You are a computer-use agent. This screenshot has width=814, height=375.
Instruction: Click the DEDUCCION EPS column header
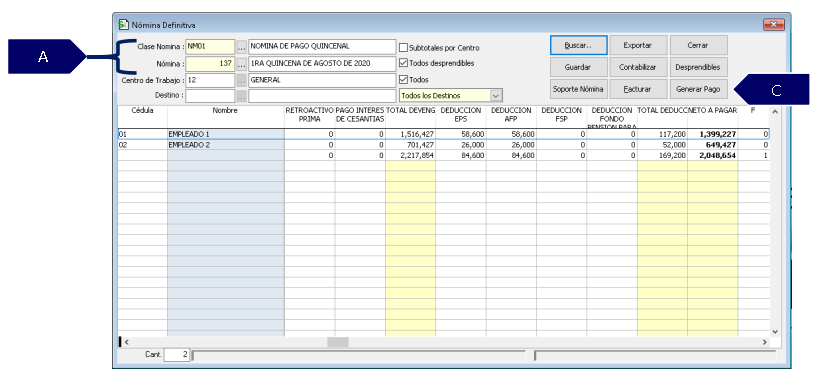tap(461, 117)
